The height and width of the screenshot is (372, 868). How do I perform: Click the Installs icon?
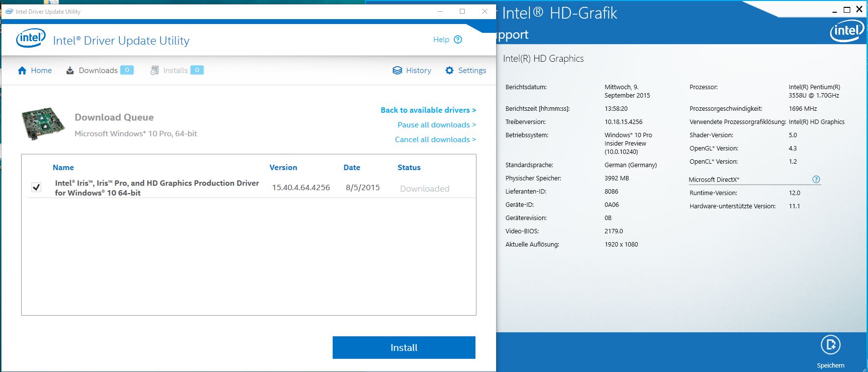155,71
